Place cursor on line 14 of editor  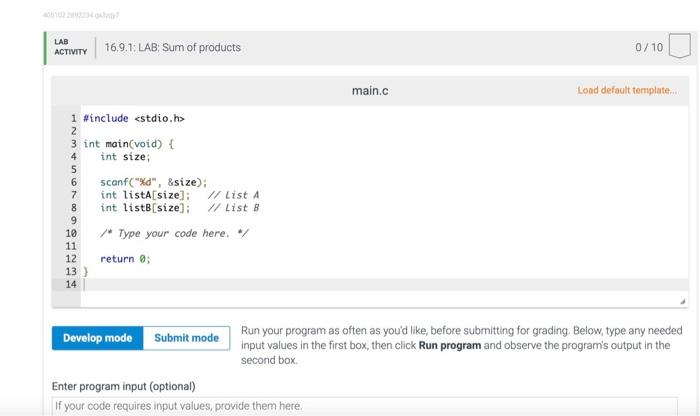(384, 284)
